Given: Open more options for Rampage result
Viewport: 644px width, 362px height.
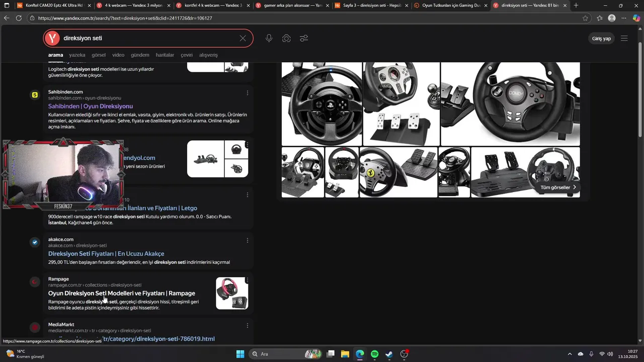Looking at the screenshot, I should [x=247, y=280].
